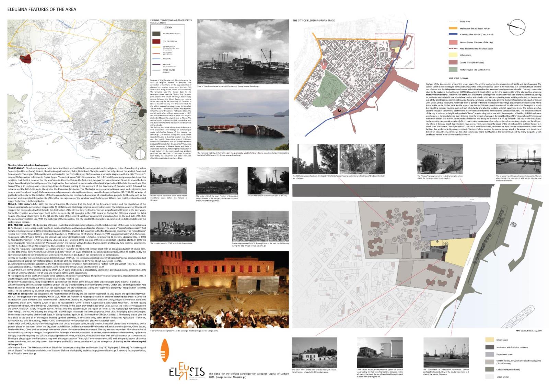Open the smokestacks of TITAN photo
The height and width of the screenshot is (392, 549).
(268, 180)
